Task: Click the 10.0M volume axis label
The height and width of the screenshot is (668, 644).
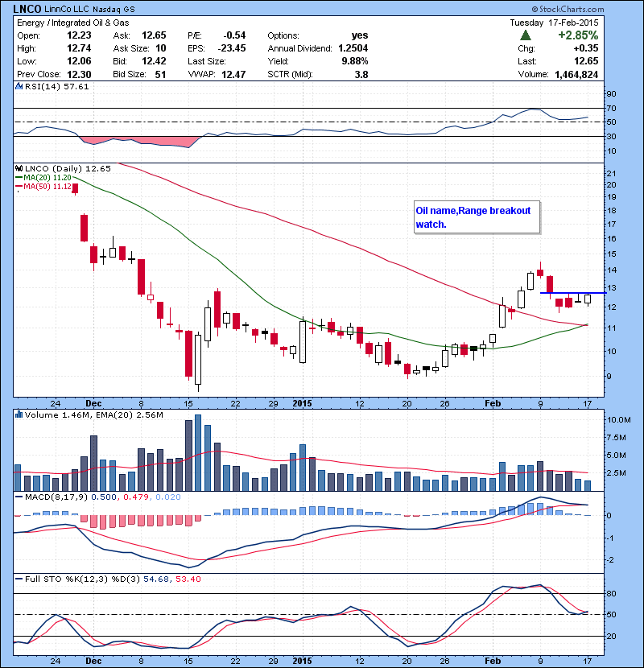Action: pos(619,419)
